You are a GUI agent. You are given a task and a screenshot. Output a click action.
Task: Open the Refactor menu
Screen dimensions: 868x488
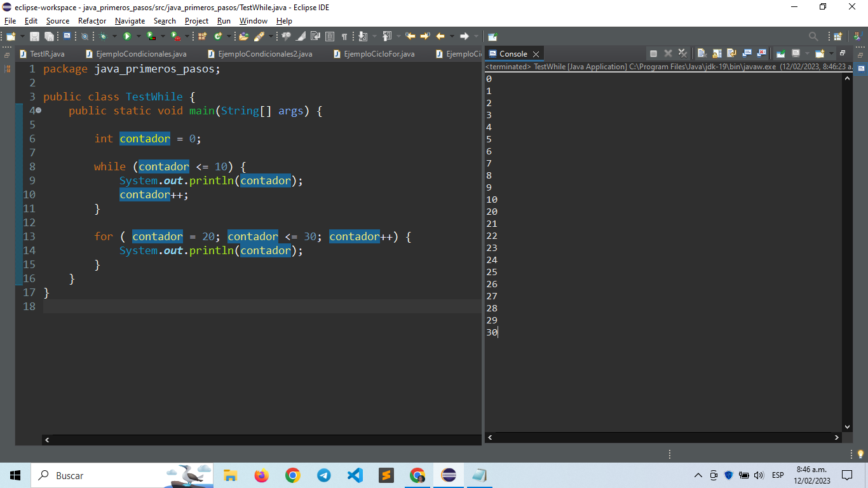92,21
